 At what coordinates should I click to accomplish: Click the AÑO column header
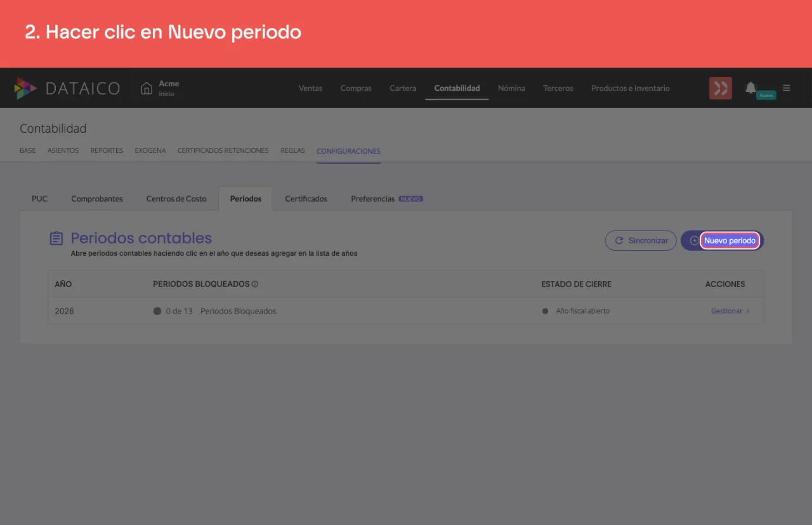pos(63,284)
